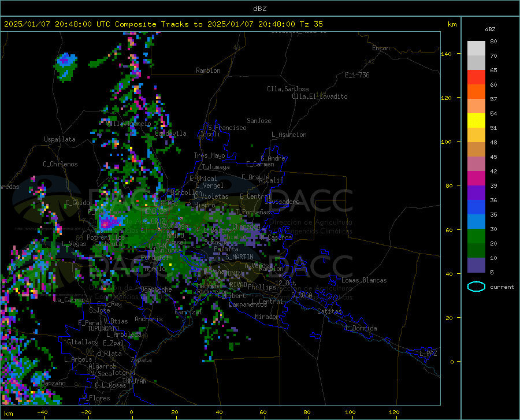Click the 'Potrerillos' map label
The image size is (520, 420).
pyautogui.click(x=106, y=237)
